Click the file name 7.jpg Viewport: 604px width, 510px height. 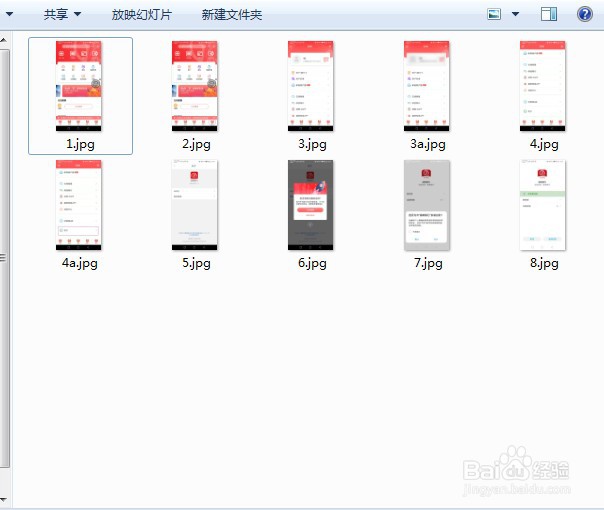[x=428, y=263]
